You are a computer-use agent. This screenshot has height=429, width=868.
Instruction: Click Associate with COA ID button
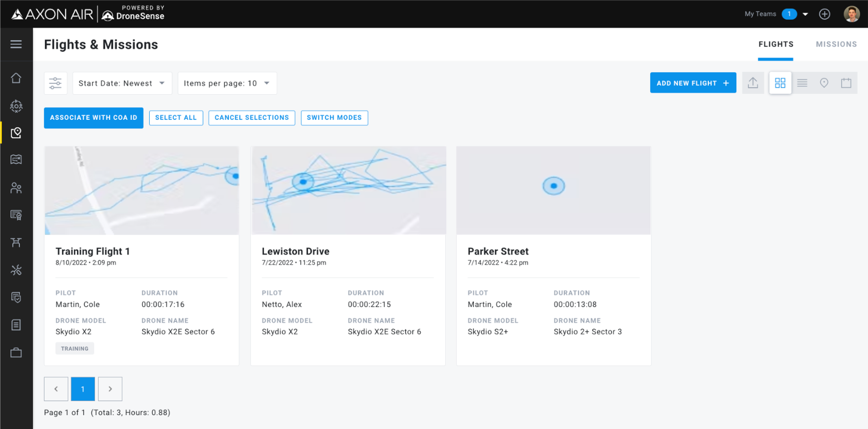pyautogui.click(x=93, y=118)
